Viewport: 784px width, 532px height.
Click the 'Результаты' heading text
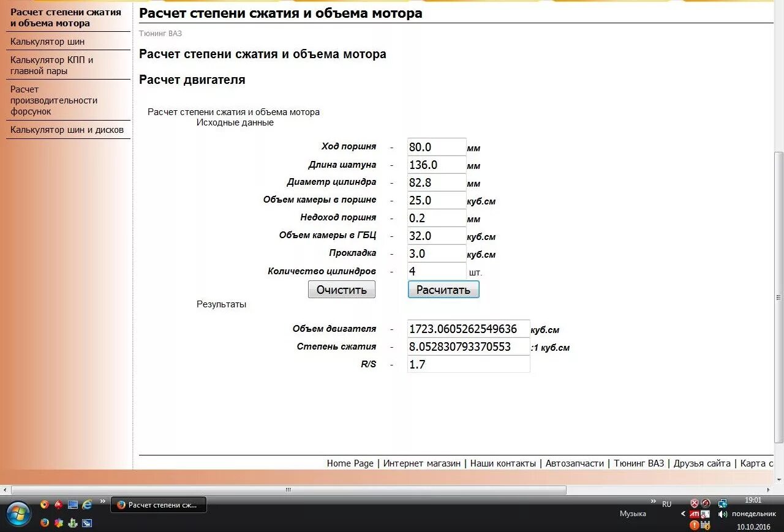(x=221, y=304)
